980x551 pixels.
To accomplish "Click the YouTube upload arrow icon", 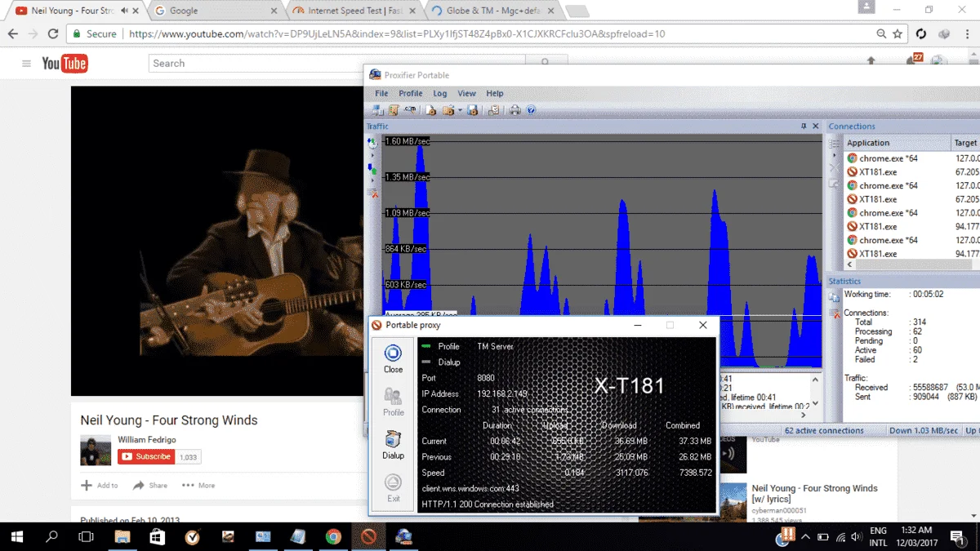I will (x=871, y=60).
